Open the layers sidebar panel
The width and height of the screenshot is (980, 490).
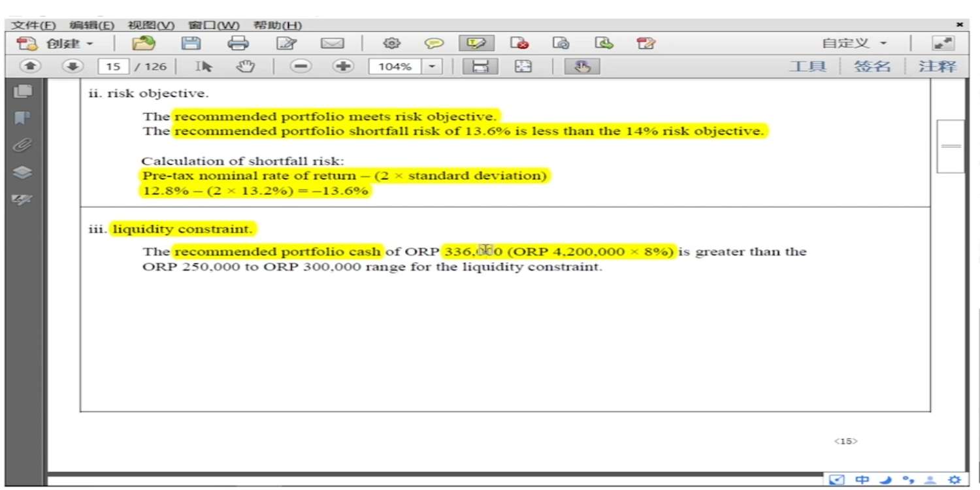point(23,172)
